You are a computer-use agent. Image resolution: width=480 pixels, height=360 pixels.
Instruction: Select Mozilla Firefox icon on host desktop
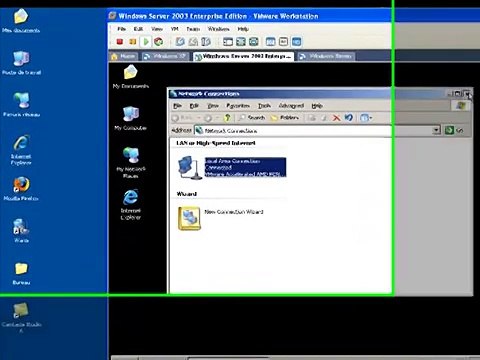(x=21, y=189)
